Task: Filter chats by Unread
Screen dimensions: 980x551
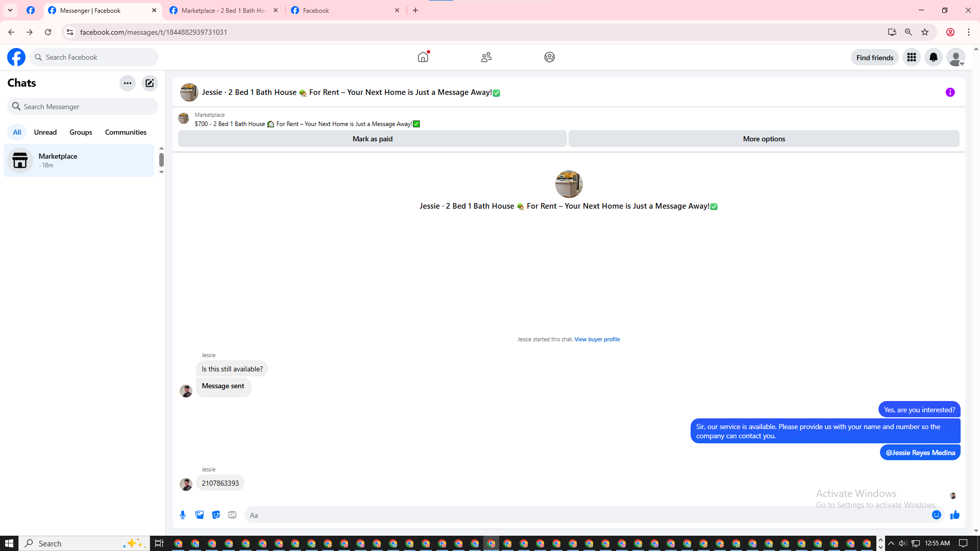Action: (x=45, y=132)
